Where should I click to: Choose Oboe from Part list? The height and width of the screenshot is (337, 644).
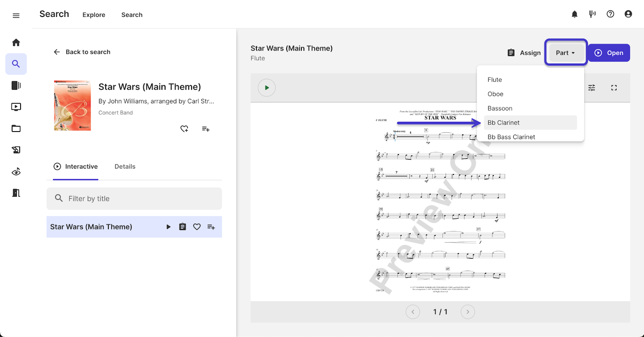[x=530, y=94]
